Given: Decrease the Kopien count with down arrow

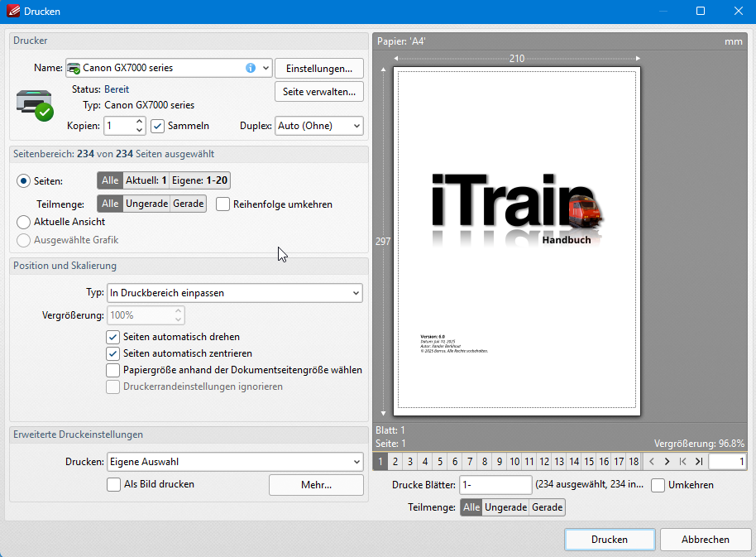Looking at the screenshot, I should 139,130.
